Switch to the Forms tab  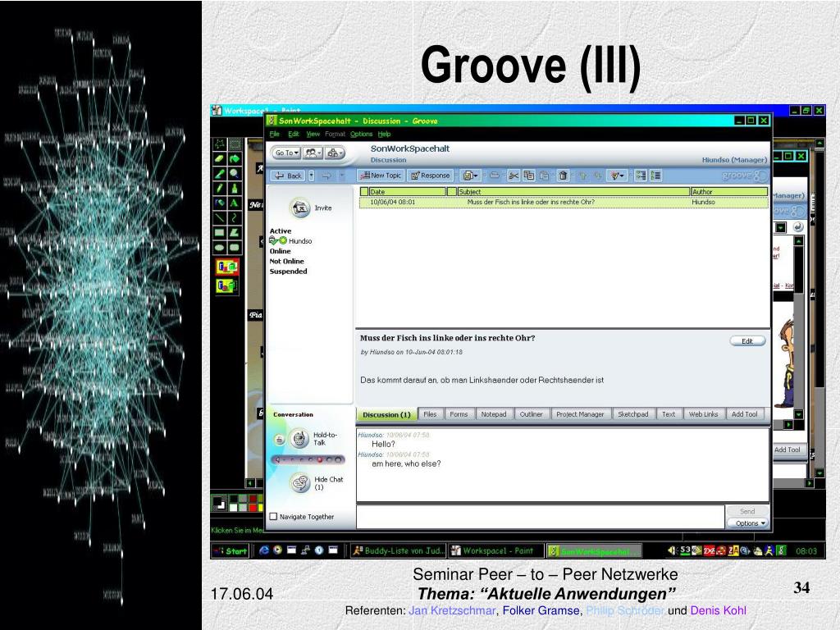459,414
